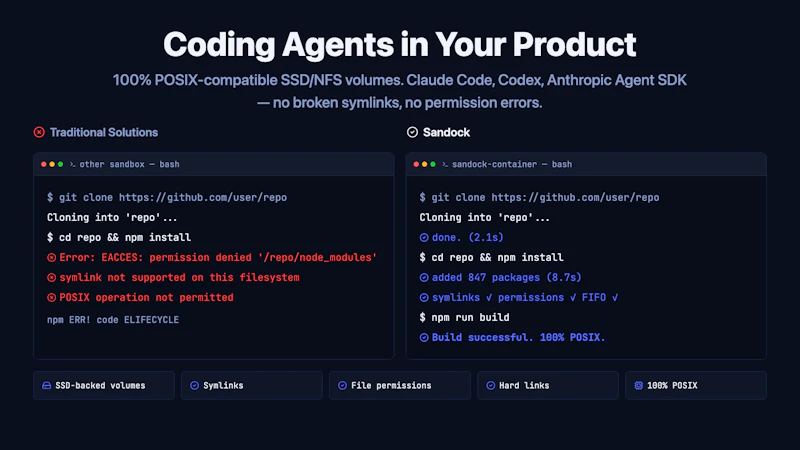800x450 pixels.
Task: Click the error icon before symlink not supported
Action: coord(52,278)
